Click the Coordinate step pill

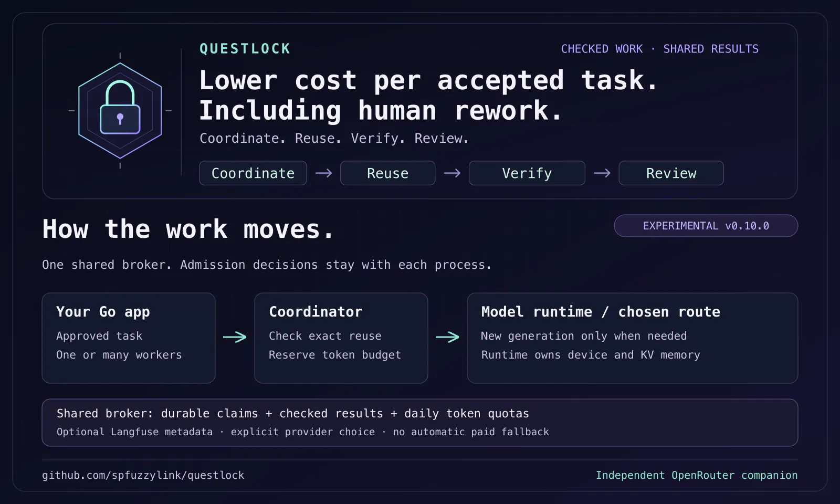(x=253, y=173)
